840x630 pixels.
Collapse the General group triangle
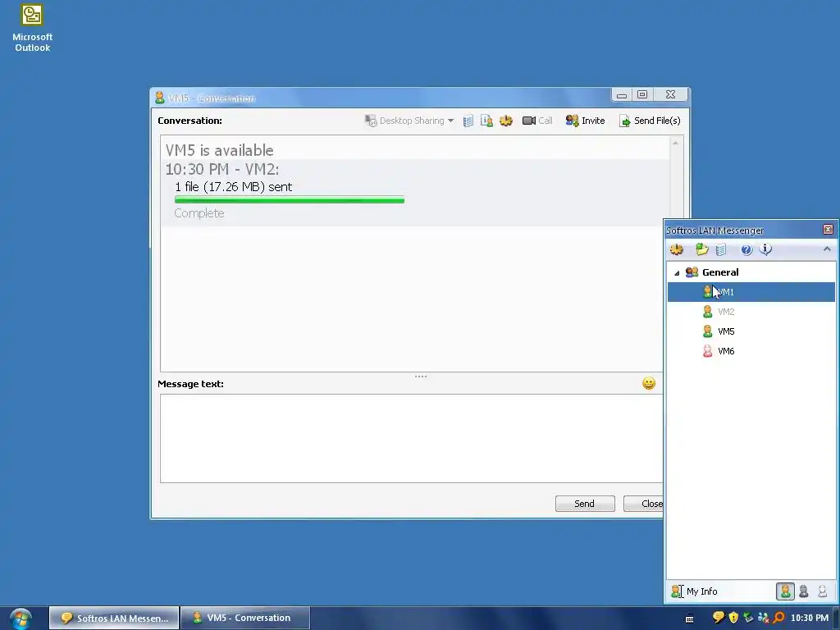[x=677, y=272]
